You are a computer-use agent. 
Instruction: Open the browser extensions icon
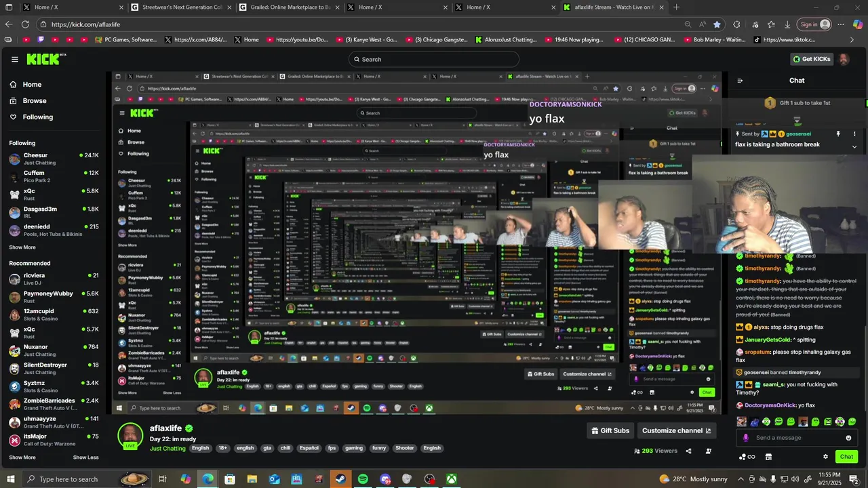pyautogui.click(x=736, y=24)
